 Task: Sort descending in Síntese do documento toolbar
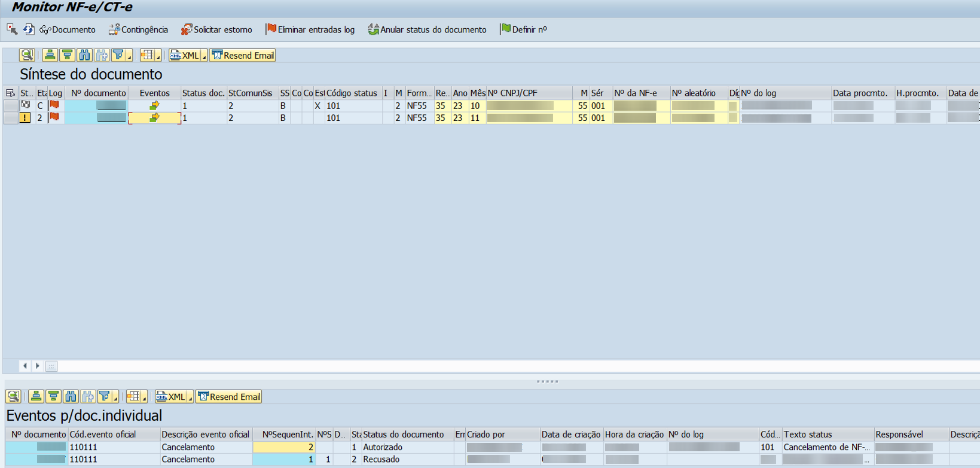tap(67, 55)
